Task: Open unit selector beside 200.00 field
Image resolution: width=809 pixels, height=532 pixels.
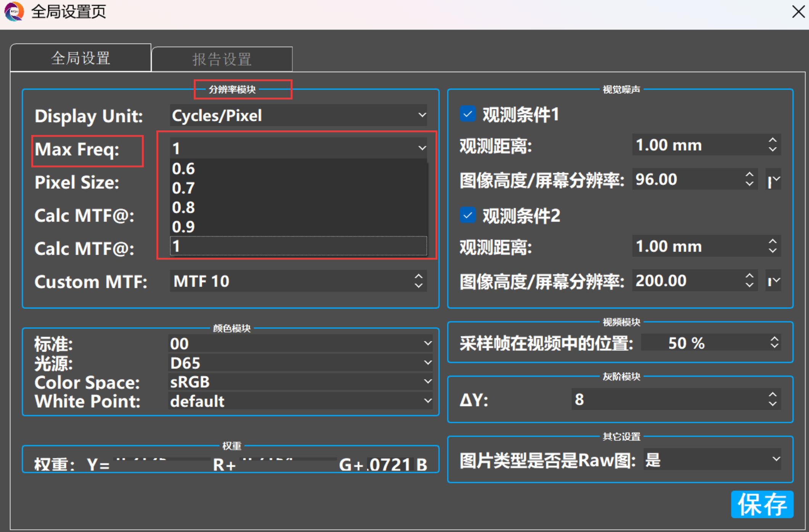Action: point(773,281)
